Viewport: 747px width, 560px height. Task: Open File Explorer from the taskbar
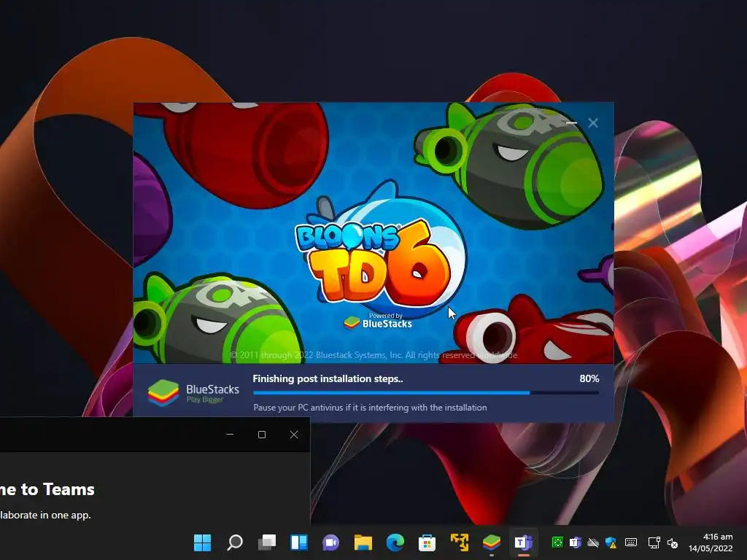[363, 542]
